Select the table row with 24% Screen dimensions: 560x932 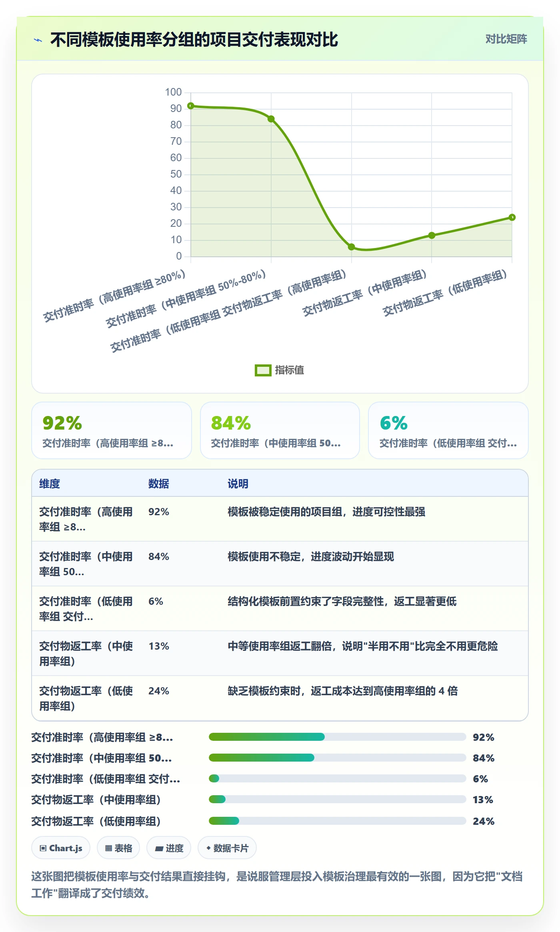click(x=280, y=698)
